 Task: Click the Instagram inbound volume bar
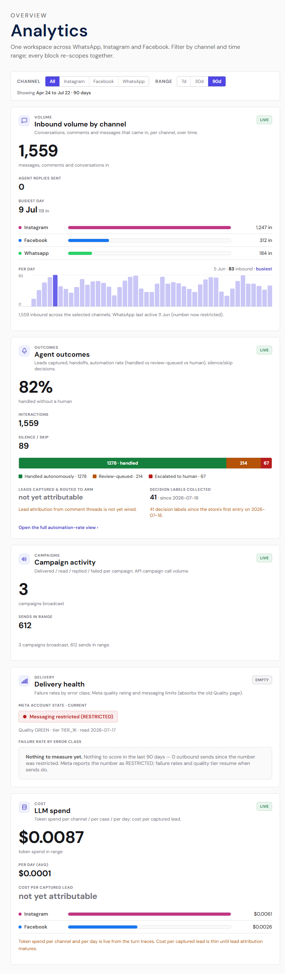(150, 228)
